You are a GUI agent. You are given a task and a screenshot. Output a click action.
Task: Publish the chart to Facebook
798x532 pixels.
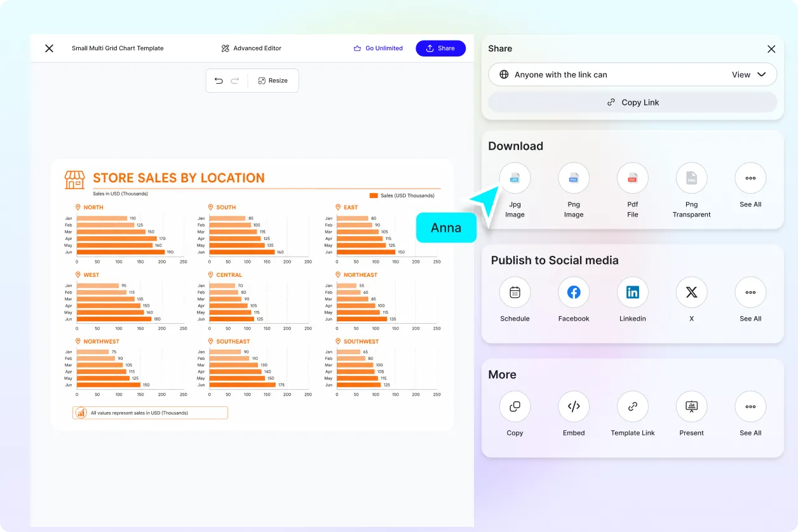click(574, 293)
